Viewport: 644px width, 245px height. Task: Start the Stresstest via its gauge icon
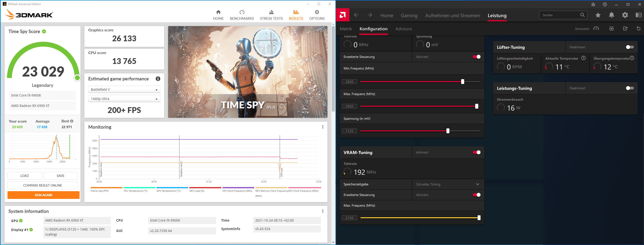596,28
